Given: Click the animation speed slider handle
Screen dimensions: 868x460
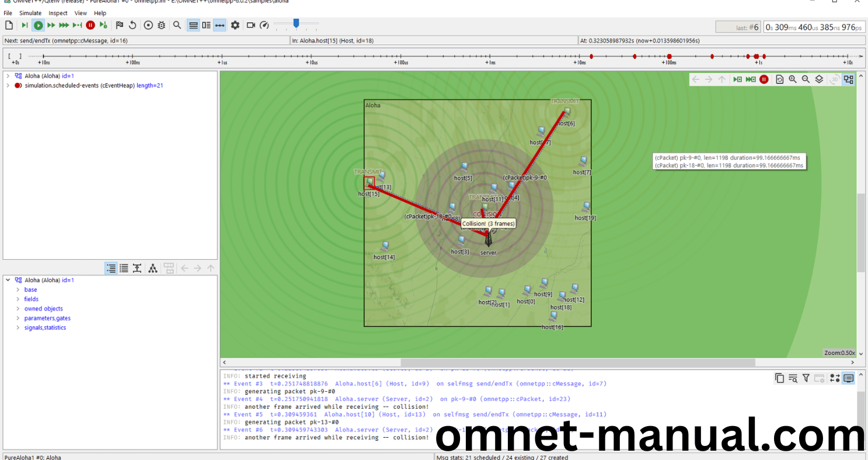Looking at the screenshot, I should point(297,23).
